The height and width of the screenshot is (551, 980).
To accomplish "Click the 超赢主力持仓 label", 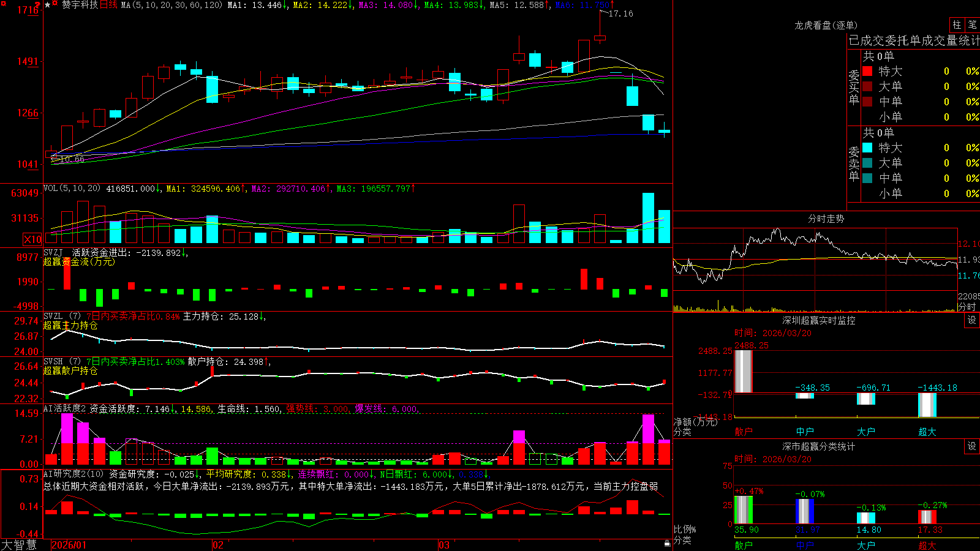I will coord(70,325).
